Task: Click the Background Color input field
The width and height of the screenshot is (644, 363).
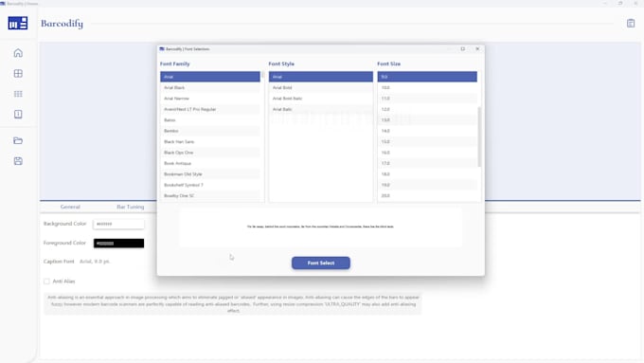Action: click(118, 224)
